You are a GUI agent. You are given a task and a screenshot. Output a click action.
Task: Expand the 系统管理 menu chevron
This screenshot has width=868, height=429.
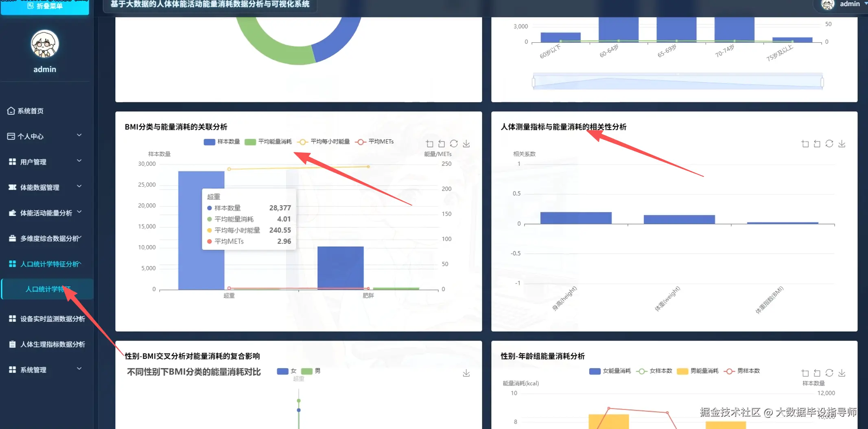click(79, 369)
